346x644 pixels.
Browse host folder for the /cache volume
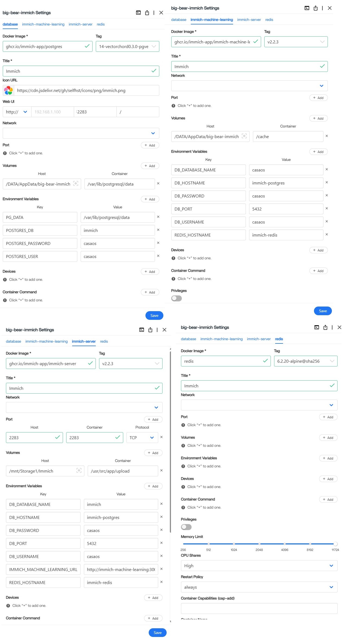click(x=244, y=136)
